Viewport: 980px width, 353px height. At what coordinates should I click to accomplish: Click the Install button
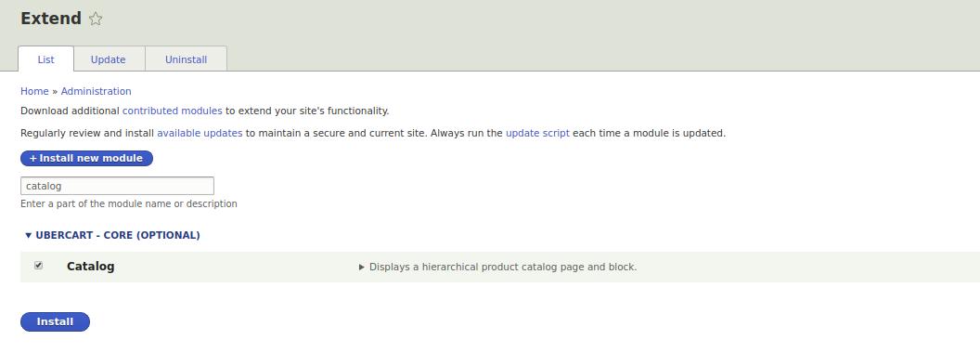(55, 321)
